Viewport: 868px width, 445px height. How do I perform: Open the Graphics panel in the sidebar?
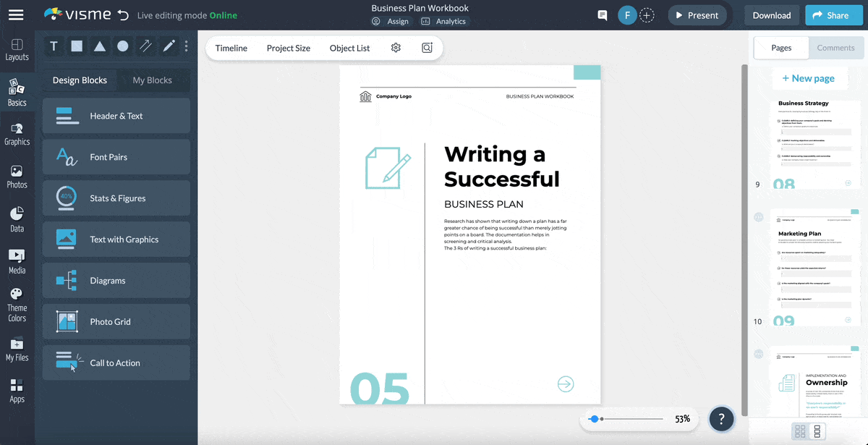[17, 133]
